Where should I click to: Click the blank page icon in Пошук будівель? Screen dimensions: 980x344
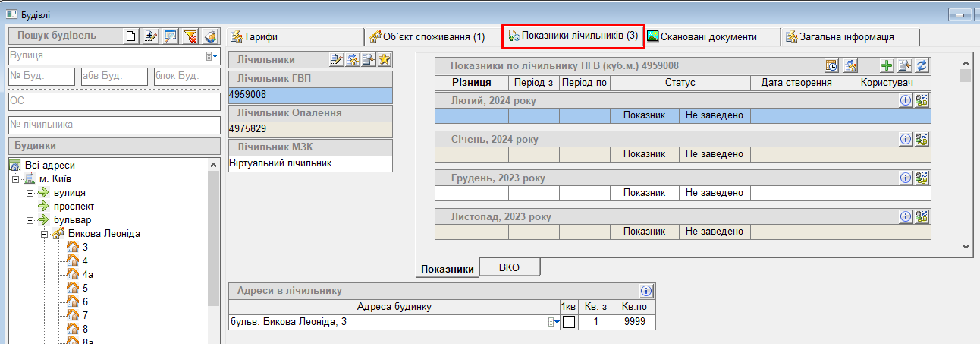tap(132, 36)
